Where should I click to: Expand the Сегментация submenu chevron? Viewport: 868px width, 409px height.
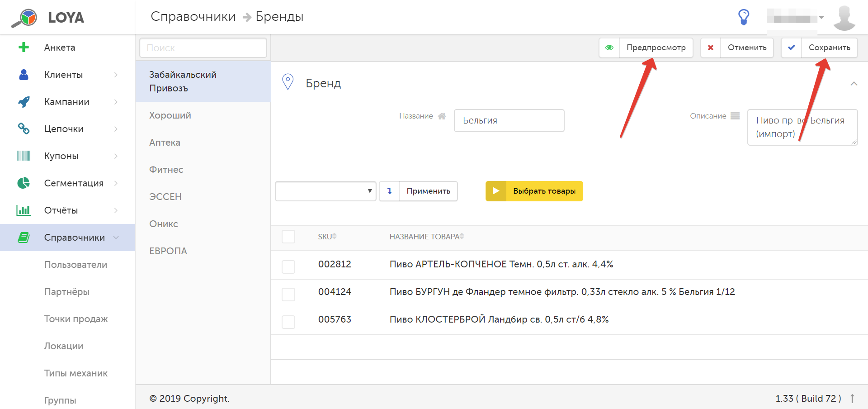[116, 183]
